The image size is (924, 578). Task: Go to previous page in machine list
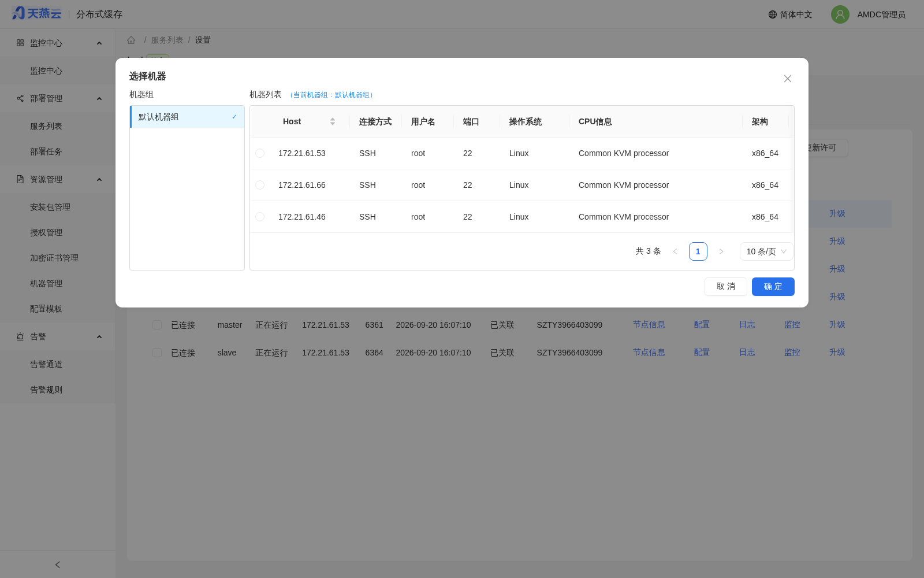(675, 251)
